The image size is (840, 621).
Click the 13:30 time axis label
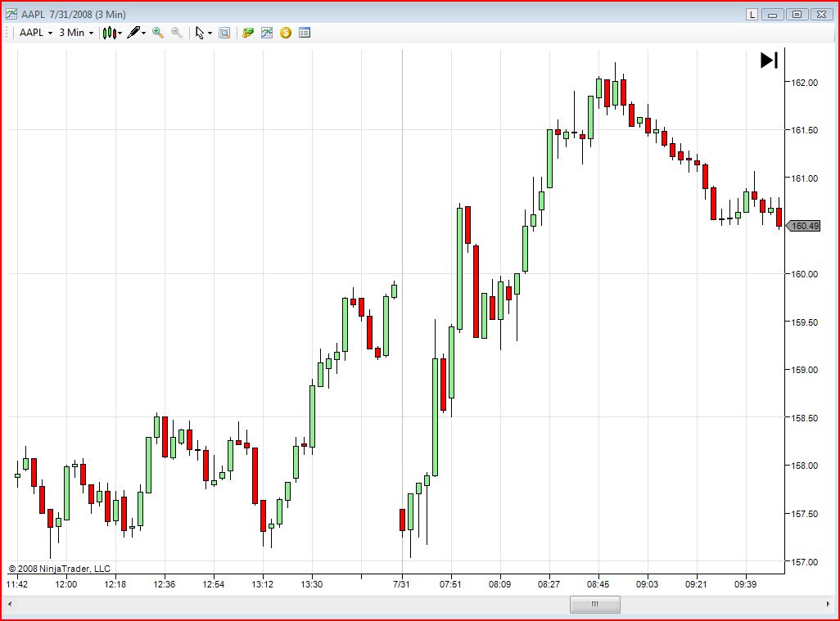point(311,584)
